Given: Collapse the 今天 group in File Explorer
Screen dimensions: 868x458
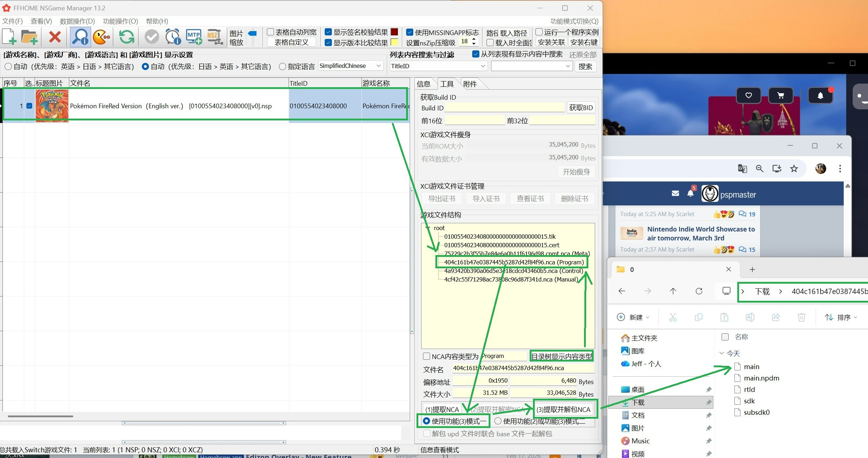Looking at the screenshot, I should [722, 353].
